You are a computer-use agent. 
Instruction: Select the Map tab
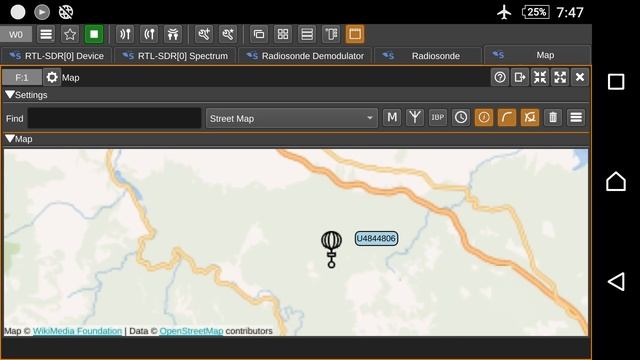point(537,55)
